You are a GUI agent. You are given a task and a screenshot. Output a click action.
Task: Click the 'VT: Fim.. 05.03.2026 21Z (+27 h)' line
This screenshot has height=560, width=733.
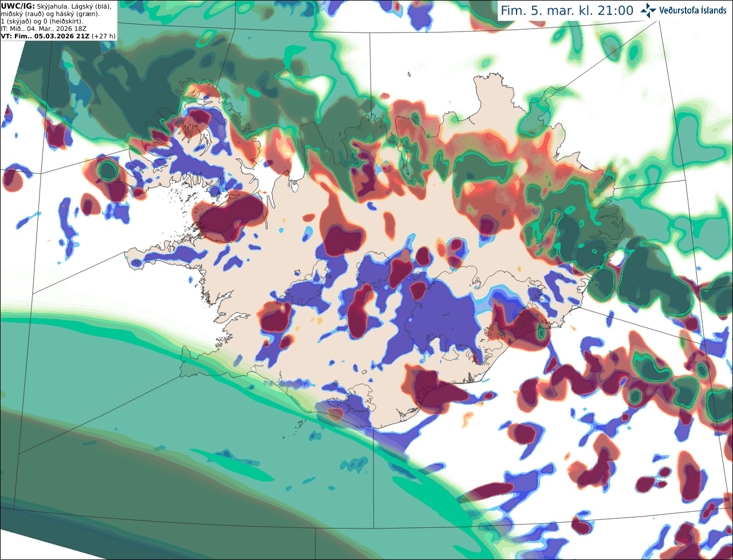58,36
